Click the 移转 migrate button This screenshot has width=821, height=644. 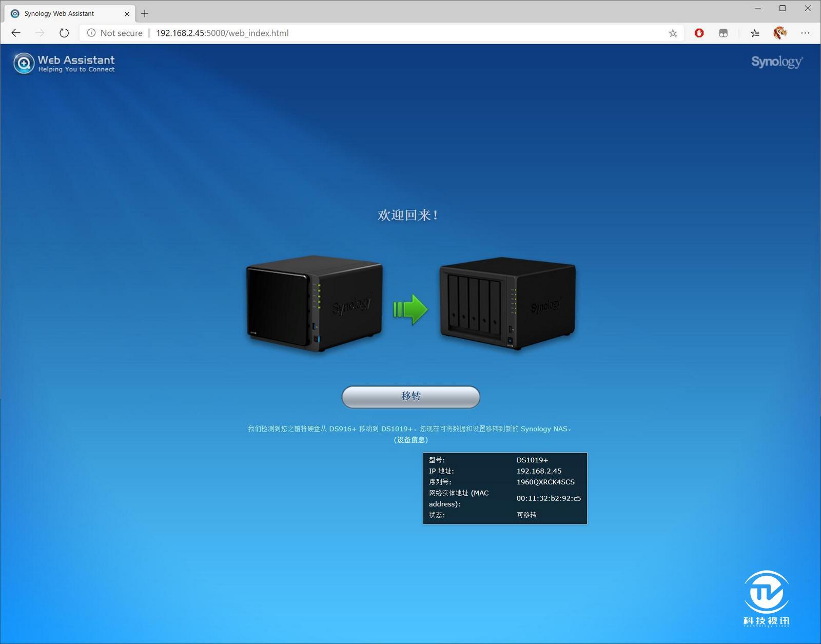411,397
